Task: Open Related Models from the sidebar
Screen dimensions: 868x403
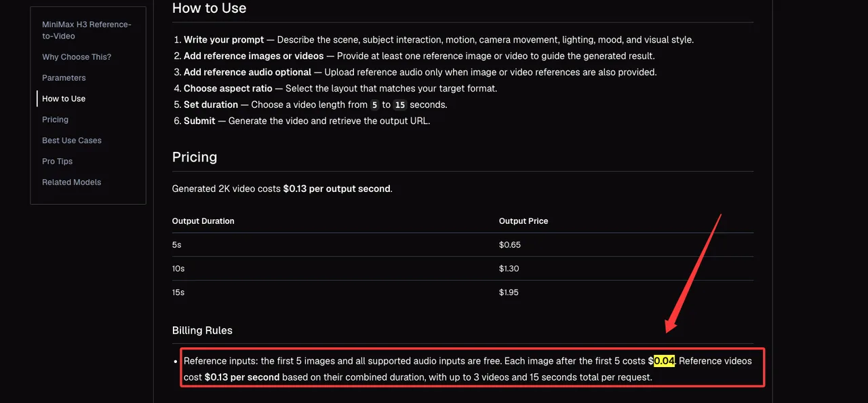Action: coord(71,183)
